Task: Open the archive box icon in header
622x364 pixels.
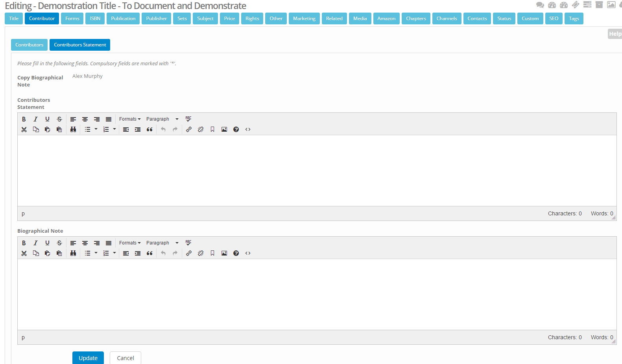Action: (x=599, y=5)
